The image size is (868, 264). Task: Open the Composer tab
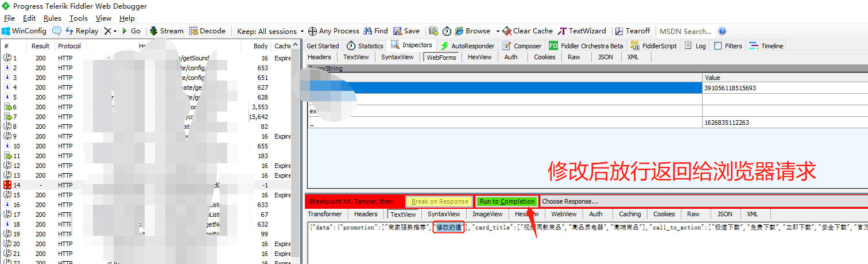coord(522,46)
